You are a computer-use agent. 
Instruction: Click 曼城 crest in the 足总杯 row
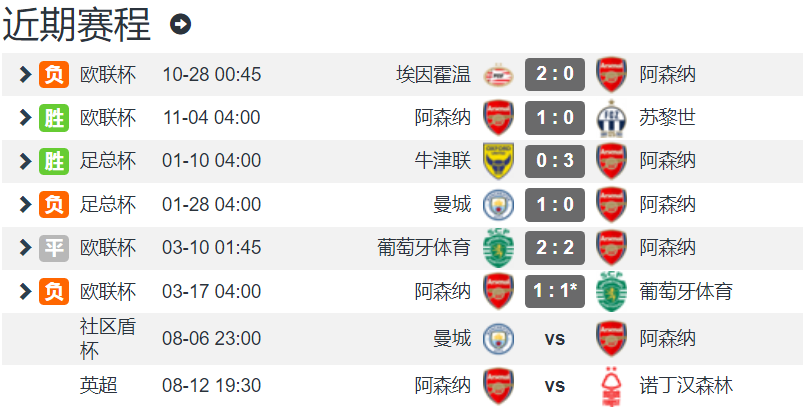497,205
